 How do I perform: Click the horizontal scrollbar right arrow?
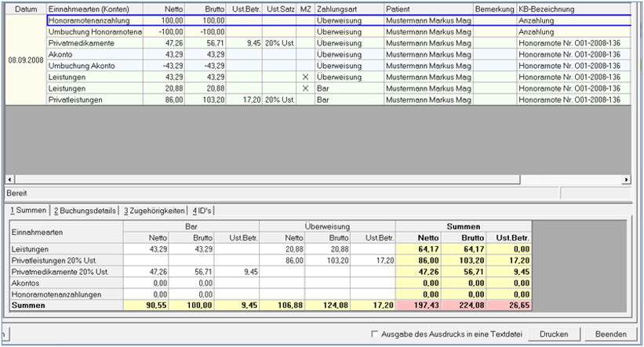626,179
